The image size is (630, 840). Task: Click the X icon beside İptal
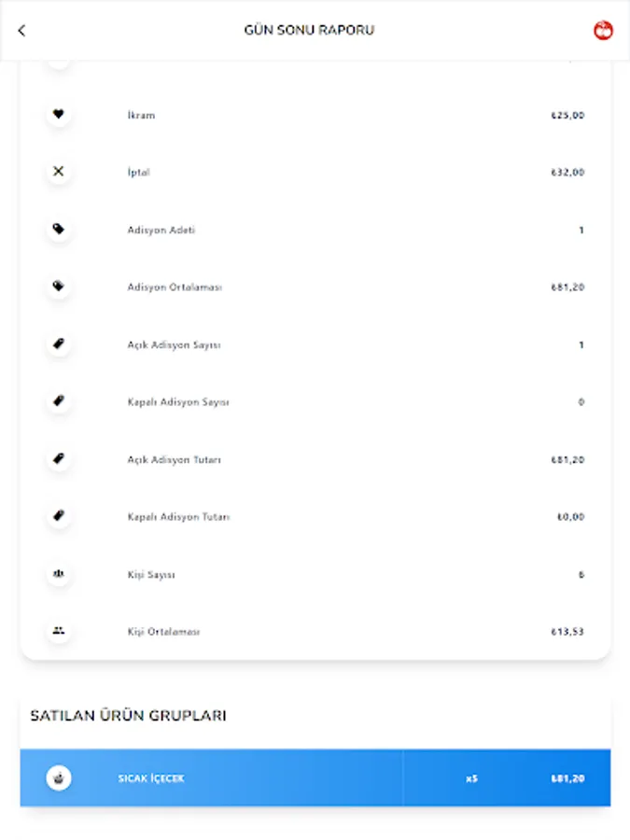coord(59,172)
